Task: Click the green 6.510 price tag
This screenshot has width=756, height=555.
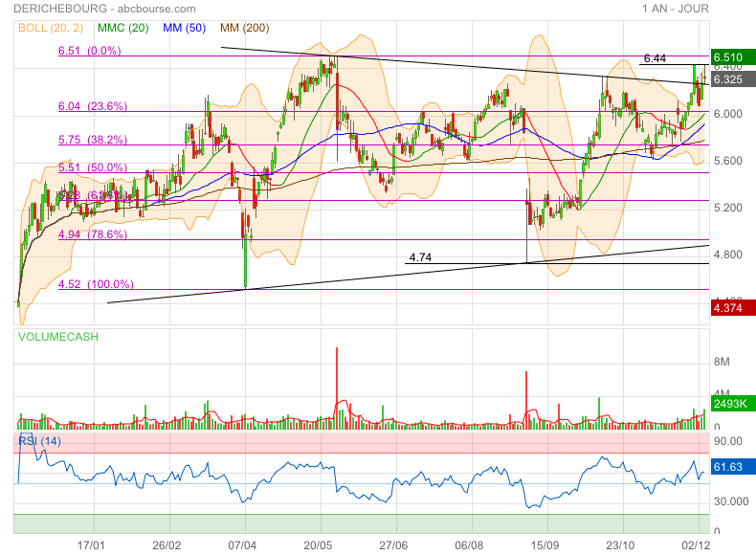Action: click(733, 56)
